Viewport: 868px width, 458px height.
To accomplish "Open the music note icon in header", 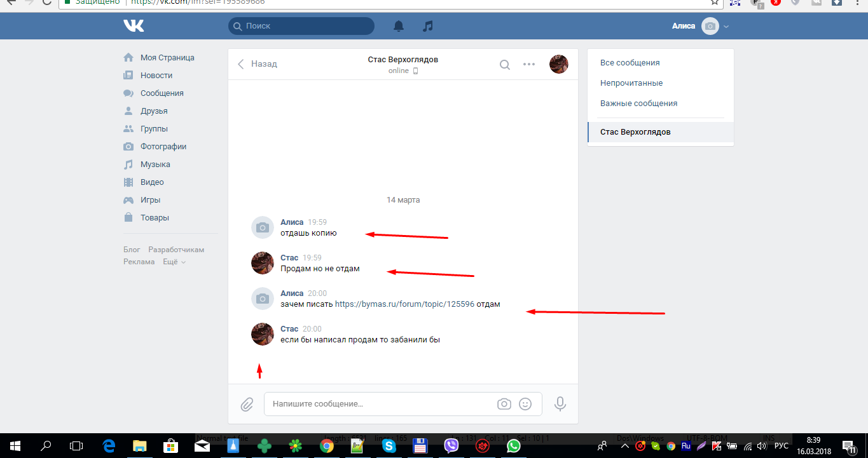I will 428,26.
